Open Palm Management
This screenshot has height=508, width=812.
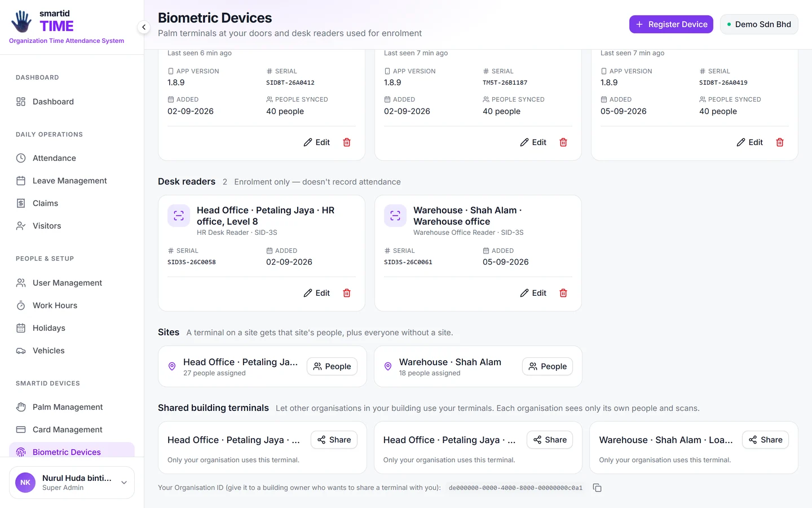tap(72, 407)
